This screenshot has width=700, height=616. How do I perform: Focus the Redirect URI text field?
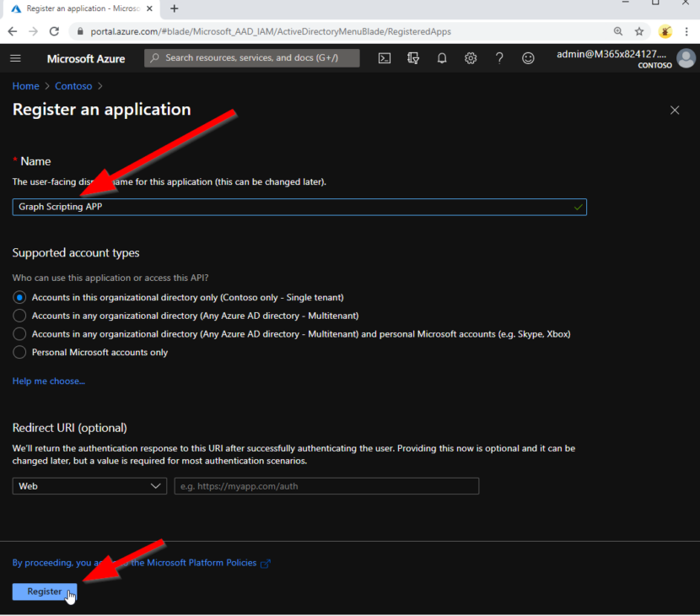[x=326, y=486]
